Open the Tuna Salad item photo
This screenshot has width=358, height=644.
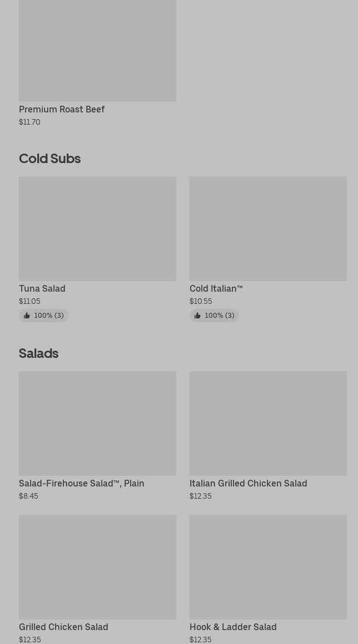click(97, 229)
